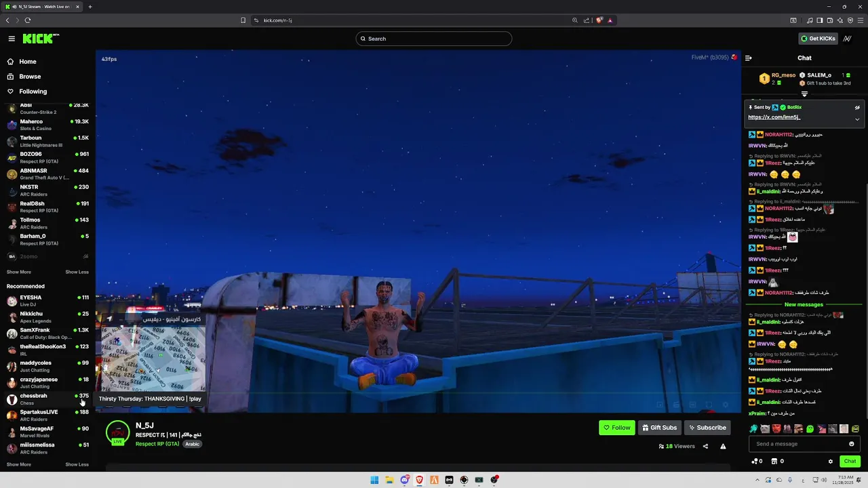Image resolution: width=868 pixels, height=488 pixels.
Task: Open the video player settings gear
Action: coord(725,405)
